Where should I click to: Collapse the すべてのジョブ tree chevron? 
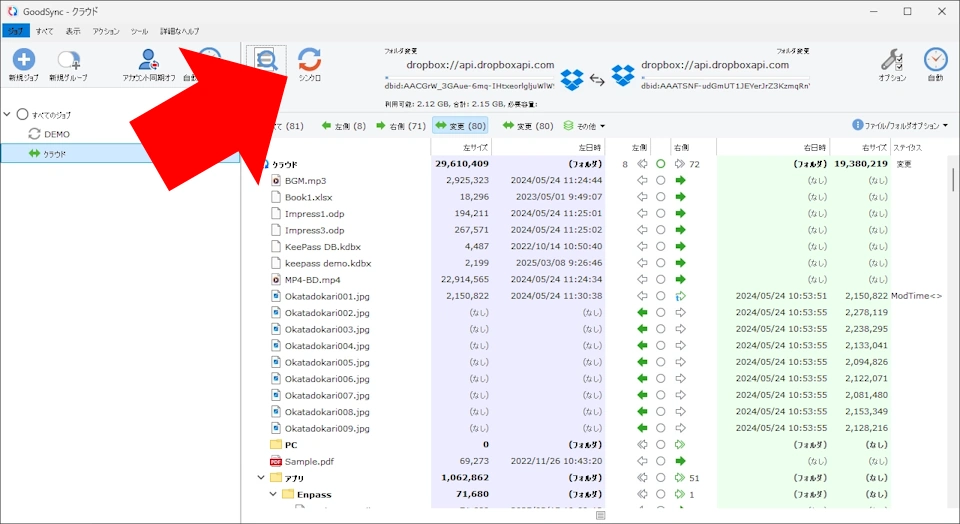(7, 114)
